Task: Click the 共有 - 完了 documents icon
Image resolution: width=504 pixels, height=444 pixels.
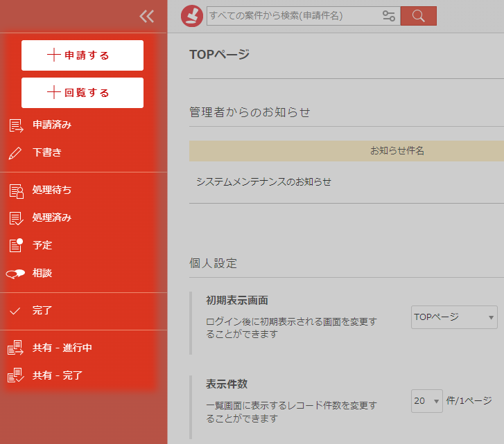Action: pyautogui.click(x=15, y=375)
